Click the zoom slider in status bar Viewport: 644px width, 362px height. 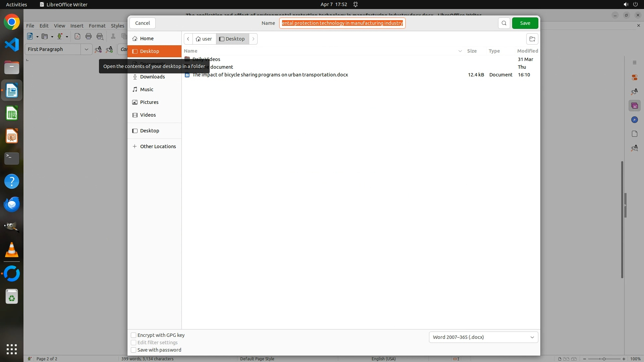tap(604, 359)
